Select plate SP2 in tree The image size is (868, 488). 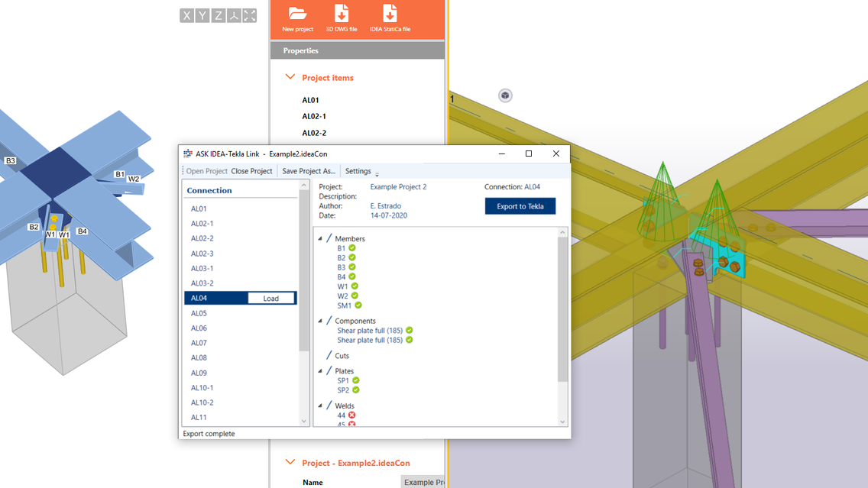click(343, 390)
